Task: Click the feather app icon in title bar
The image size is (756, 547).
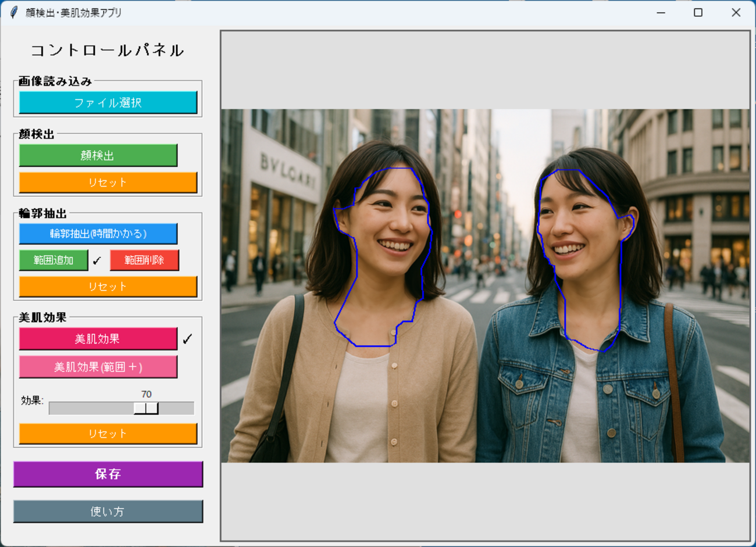Action: point(14,12)
